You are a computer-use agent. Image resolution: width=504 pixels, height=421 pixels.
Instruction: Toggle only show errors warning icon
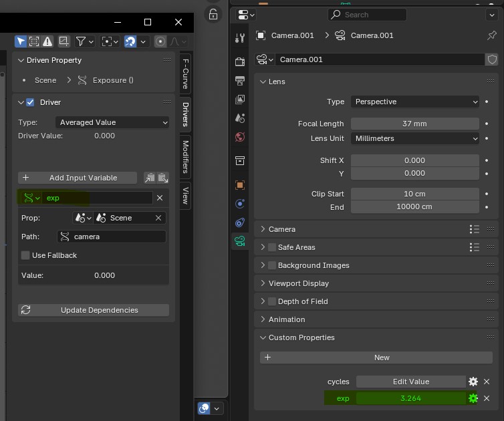pos(47,41)
